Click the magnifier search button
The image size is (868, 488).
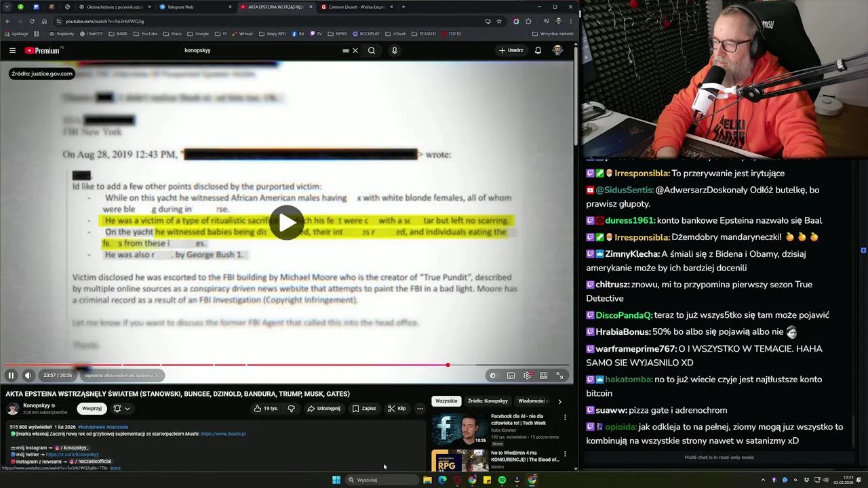[x=371, y=50]
